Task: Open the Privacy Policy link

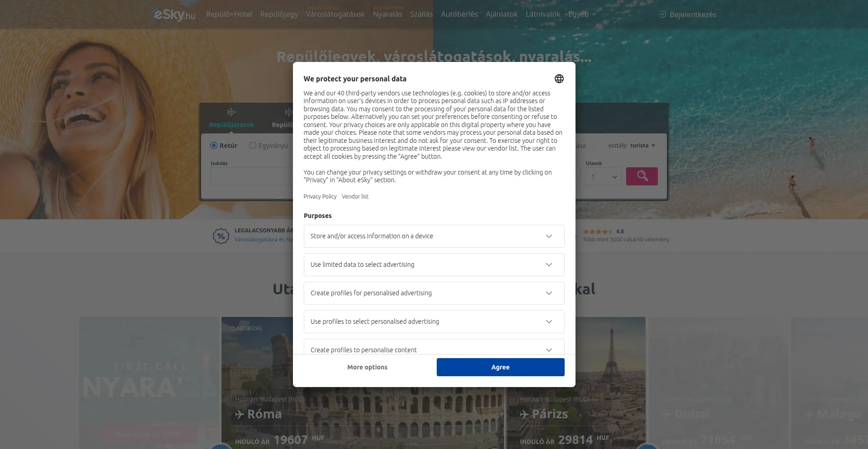Action: pyautogui.click(x=320, y=197)
